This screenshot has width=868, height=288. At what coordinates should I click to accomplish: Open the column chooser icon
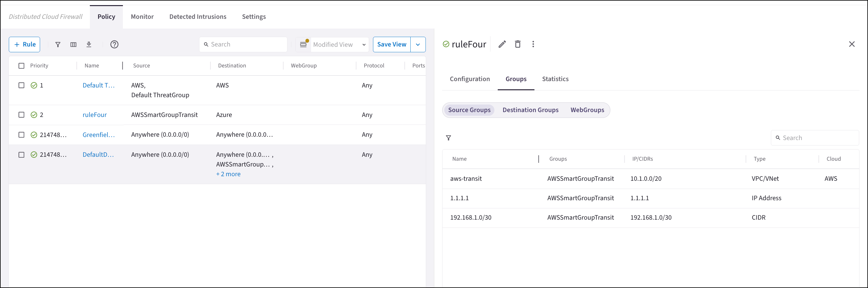73,45
